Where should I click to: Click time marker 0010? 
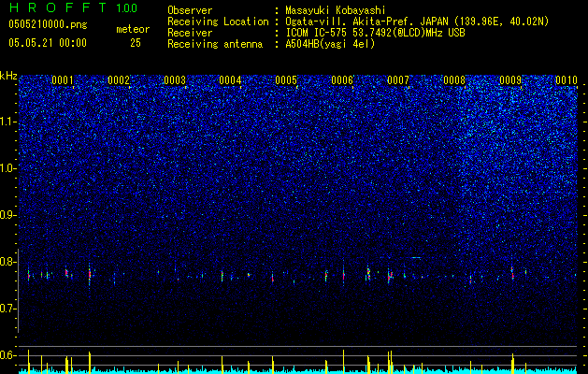click(x=566, y=80)
